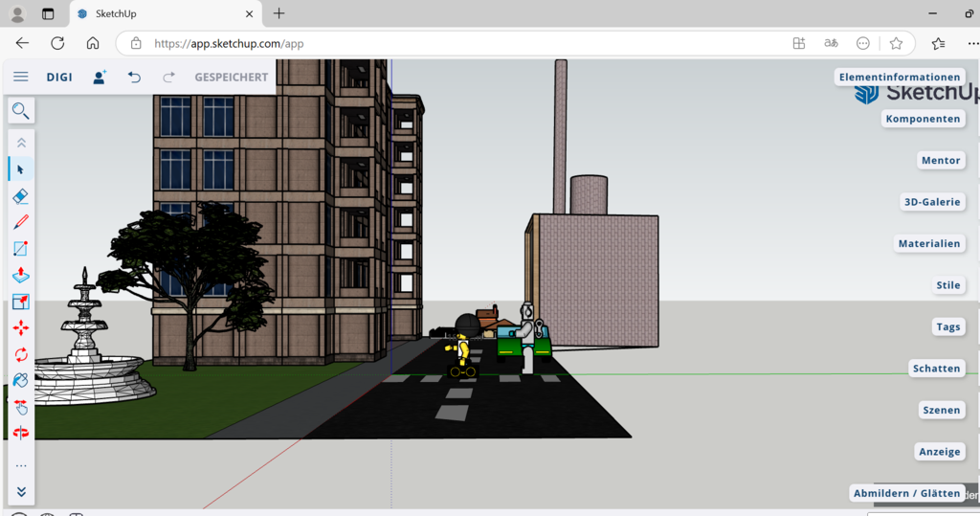Collapse toolbar with double up chevron
The height and width of the screenshot is (516, 980).
point(20,143)
